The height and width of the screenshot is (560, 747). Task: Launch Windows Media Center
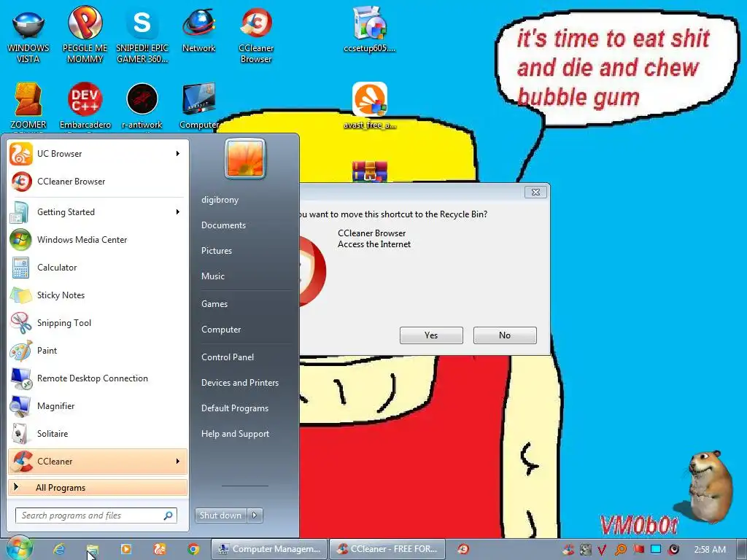coord(98,239)
